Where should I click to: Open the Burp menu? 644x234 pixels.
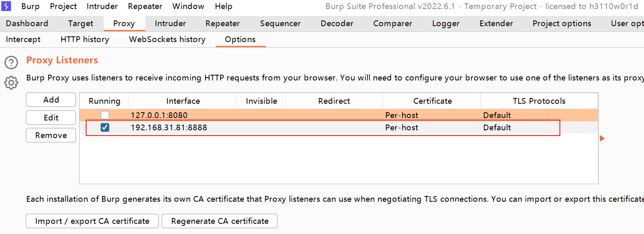(x=31, y=6)
